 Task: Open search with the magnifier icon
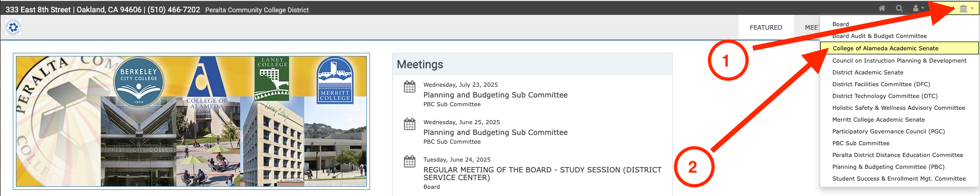(899, 8)
